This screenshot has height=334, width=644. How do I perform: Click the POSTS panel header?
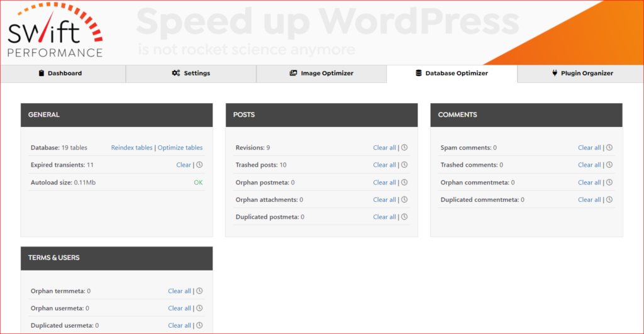point(321,115)
